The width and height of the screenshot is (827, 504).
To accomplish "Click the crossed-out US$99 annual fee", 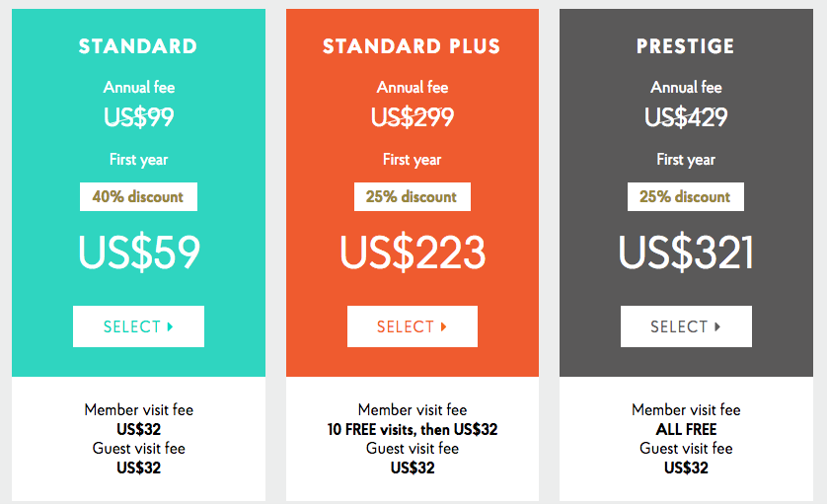I will [x=139, y=117].
